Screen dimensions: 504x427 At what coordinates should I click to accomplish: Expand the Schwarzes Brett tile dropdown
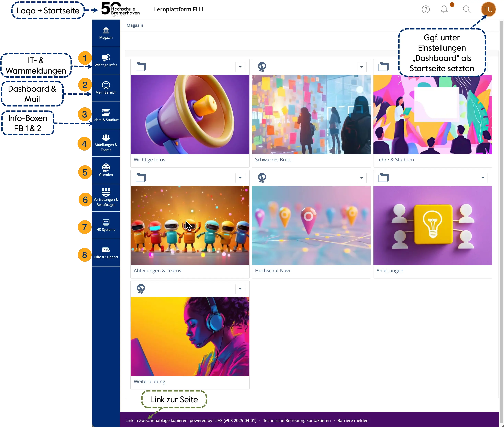[x=361, y=67]
